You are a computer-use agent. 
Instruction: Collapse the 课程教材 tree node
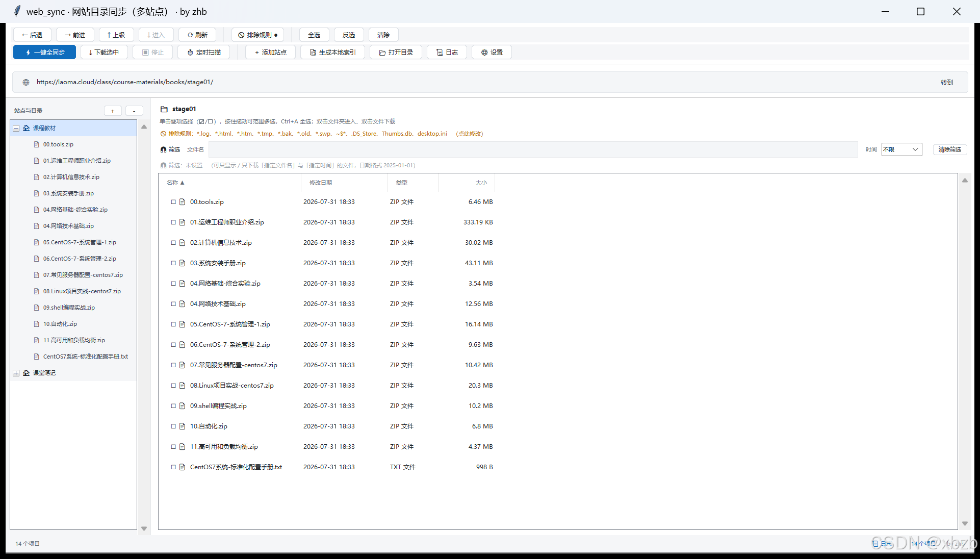click(16, 128)
